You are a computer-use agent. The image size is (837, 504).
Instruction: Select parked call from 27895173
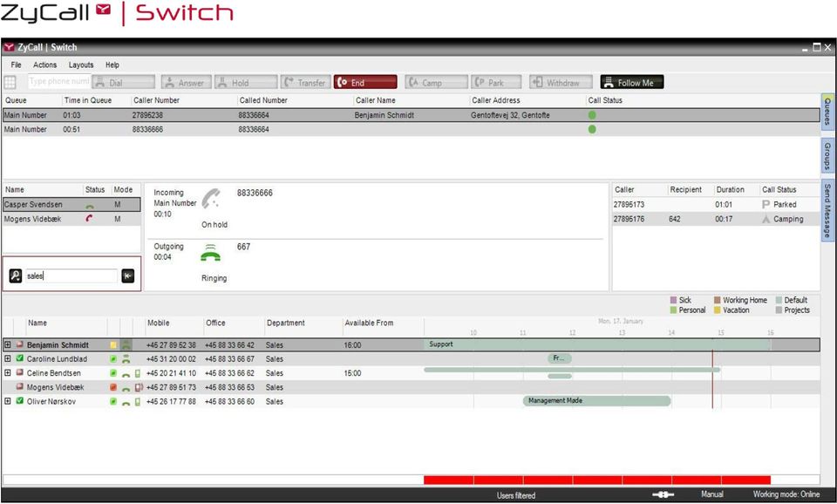coord(715,205)
